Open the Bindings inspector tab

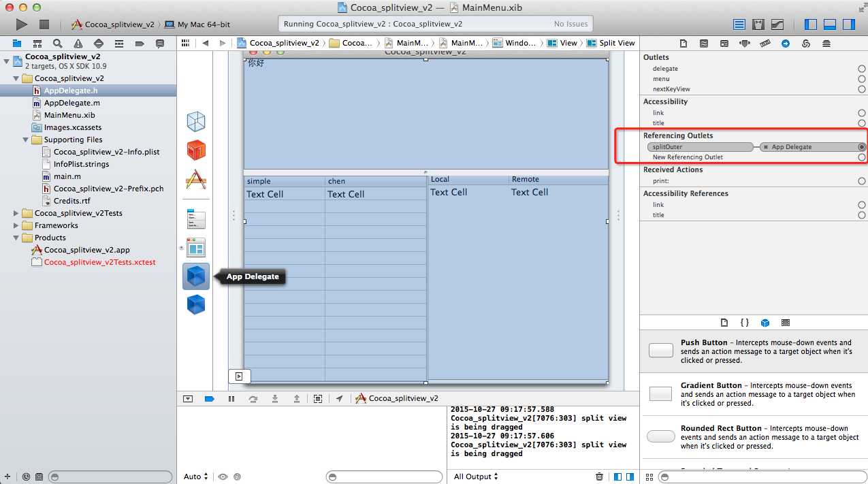(x=806, y=44)
